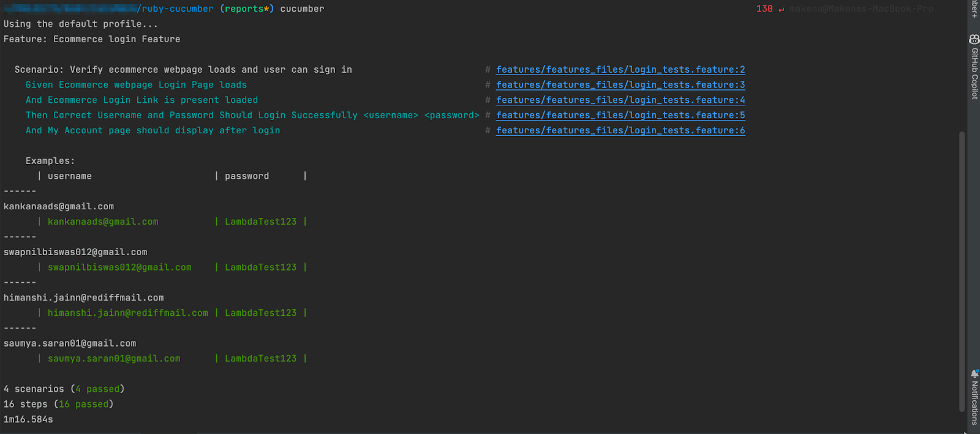Click the terminal vertical scrollbar thumb
The height and width of the screenshot is (434, 980).
(962, 269)
